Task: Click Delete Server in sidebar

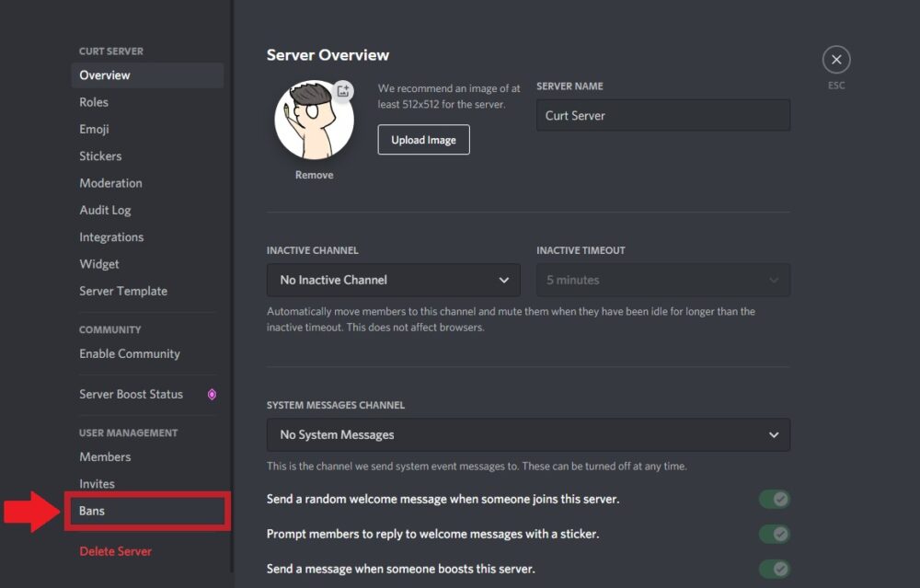Action: [115, 551]
